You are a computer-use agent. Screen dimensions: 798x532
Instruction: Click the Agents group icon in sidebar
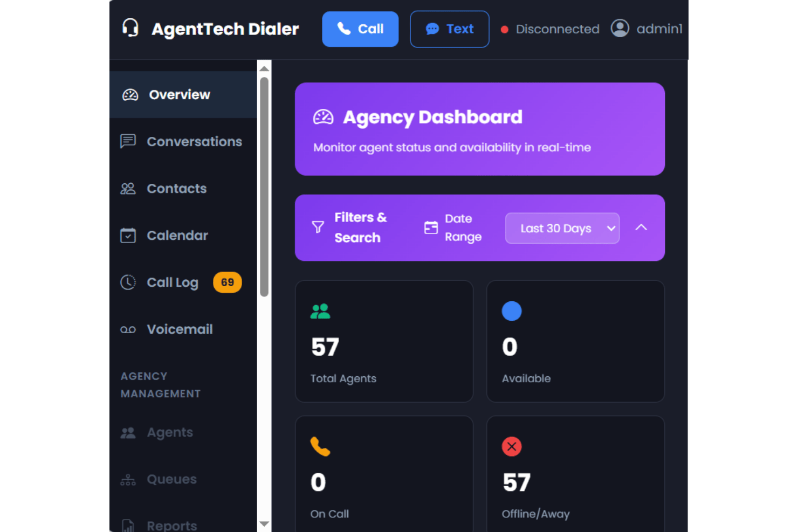[128, 432]
